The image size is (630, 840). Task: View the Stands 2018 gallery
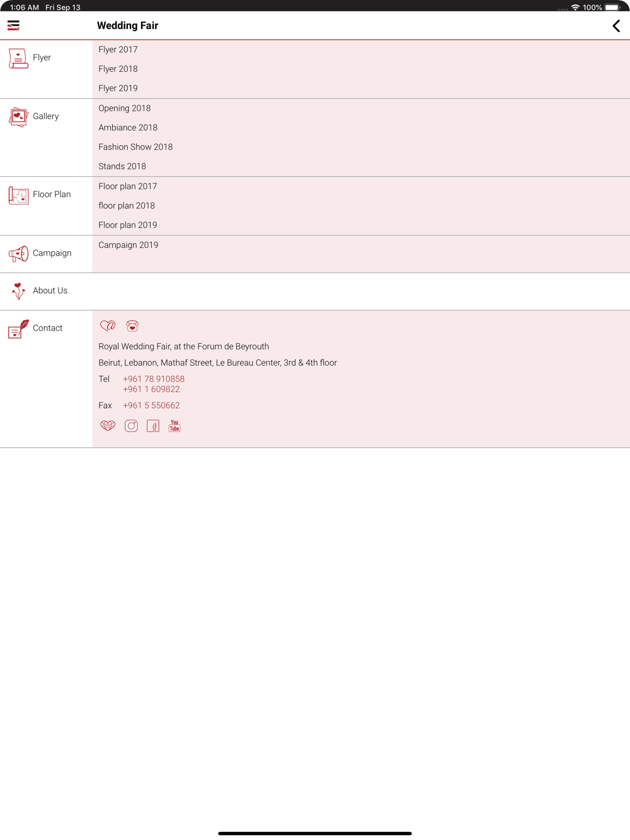(x=122, y=166)
